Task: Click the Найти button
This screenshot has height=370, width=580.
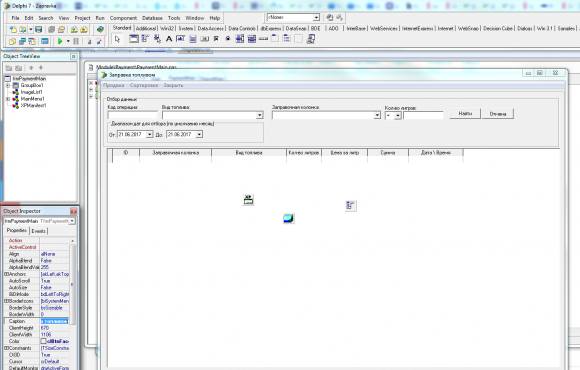Action: pos(465,114)
